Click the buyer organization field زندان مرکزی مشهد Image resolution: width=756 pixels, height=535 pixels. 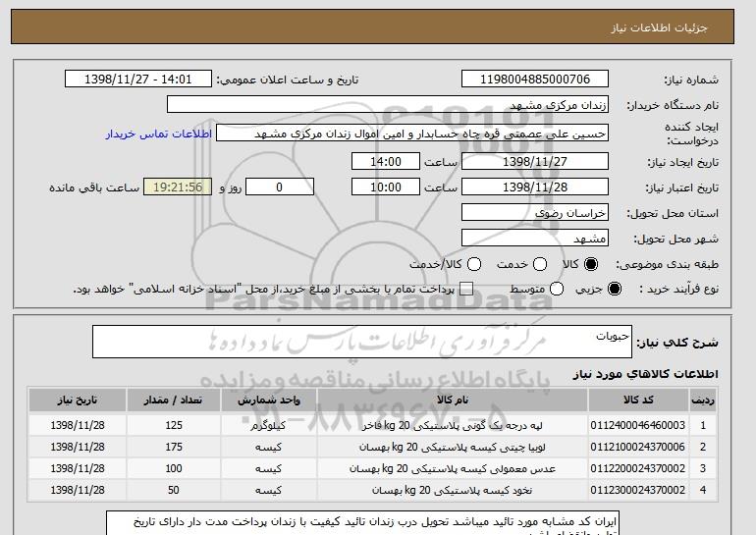coord(388,105)
